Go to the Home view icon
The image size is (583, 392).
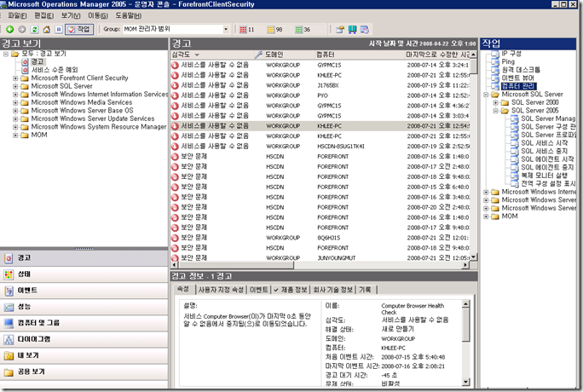pyautogui.click(x=47, y=29)
